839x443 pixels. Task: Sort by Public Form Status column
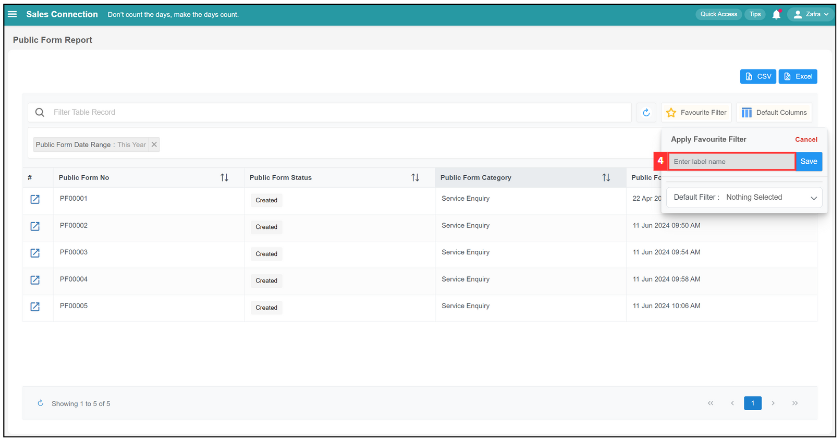point(415,178)
